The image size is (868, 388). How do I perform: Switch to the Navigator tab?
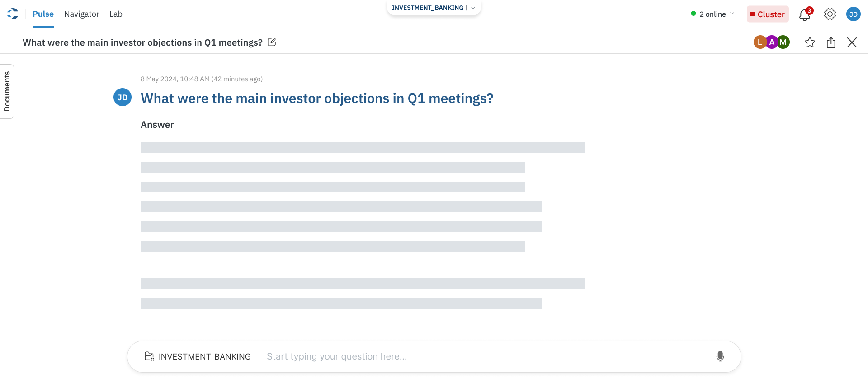coord(81,14)
